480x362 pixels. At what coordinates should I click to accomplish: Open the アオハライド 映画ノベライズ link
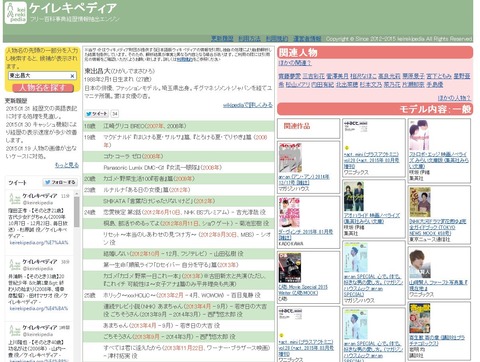click(372, 218)
